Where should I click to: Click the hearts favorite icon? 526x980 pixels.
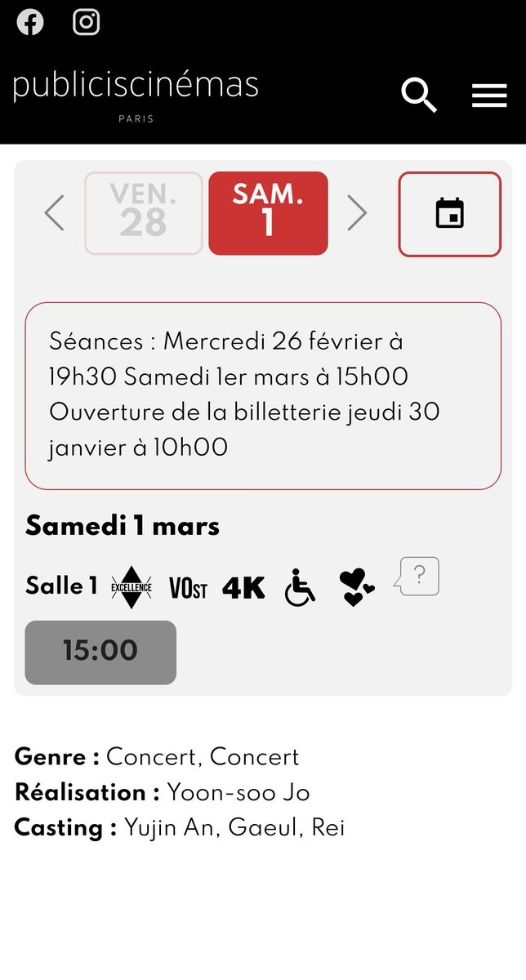(357, 588)
